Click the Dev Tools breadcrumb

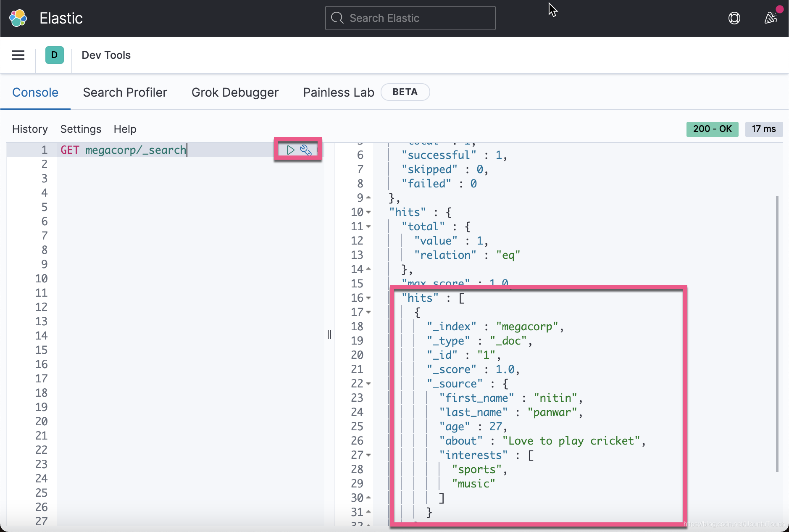(106, 55)
